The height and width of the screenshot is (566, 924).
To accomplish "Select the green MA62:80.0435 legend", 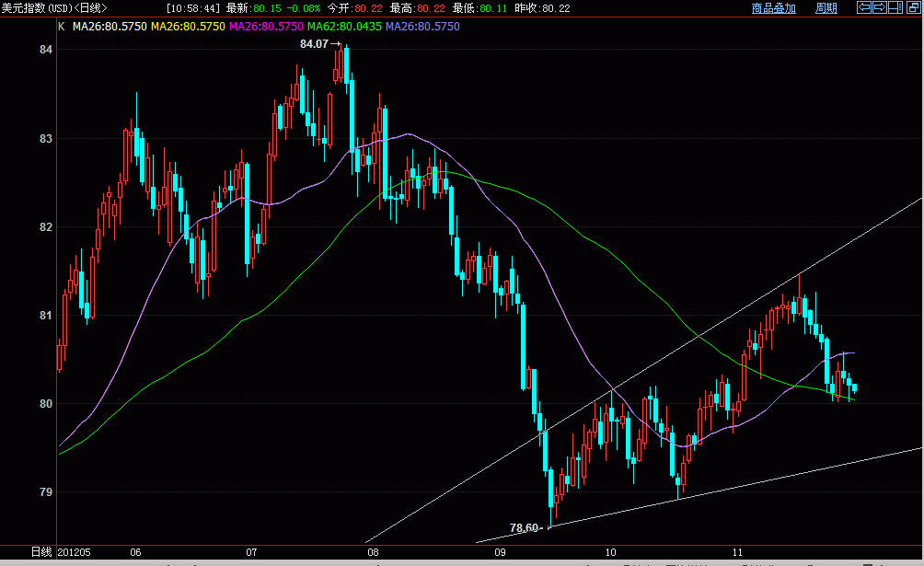I will tap(345, 27).
